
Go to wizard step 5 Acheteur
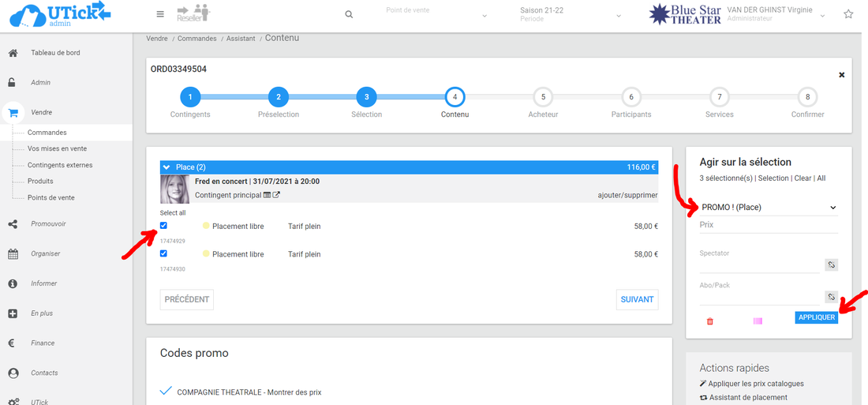coord(542,98)
